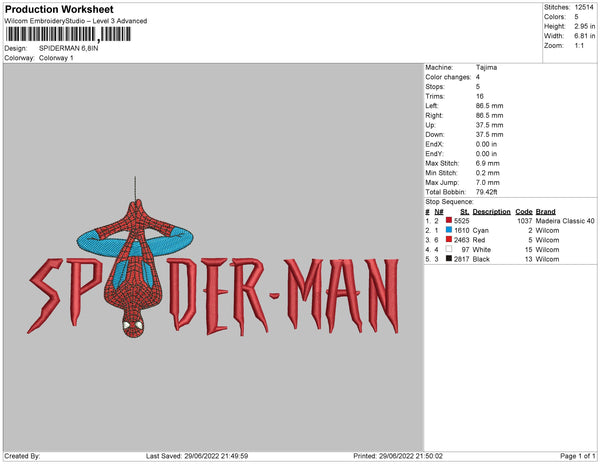The image size is (600, 464).
Task: Click the Red 2463 color swatch
Action: coord(449,239)
